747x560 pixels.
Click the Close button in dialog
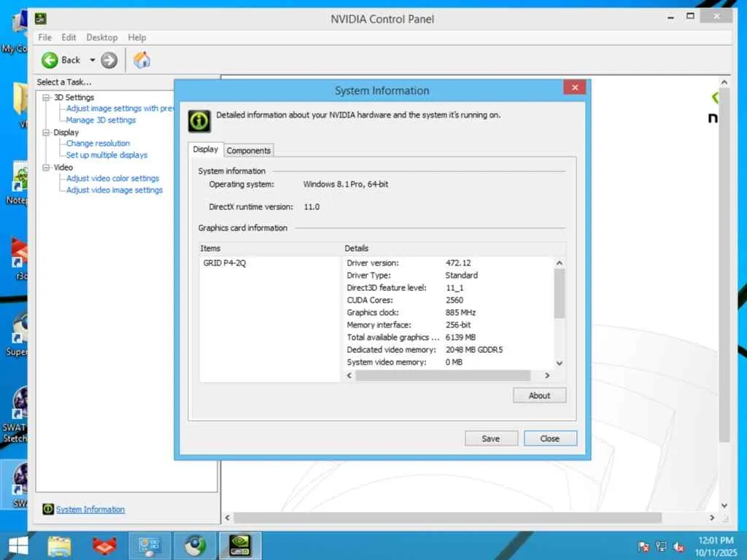[550, 438]
